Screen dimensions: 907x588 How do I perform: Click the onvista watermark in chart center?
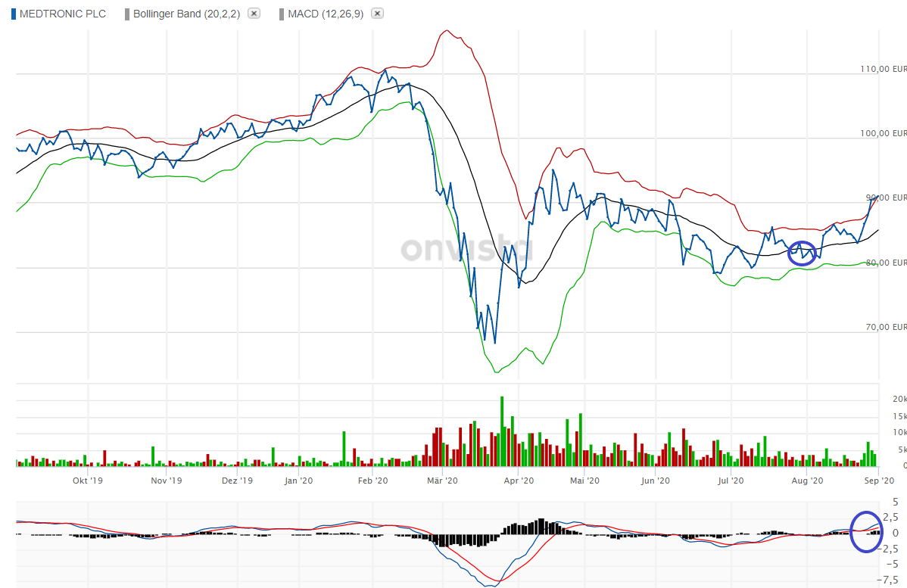tap(466, 247)
